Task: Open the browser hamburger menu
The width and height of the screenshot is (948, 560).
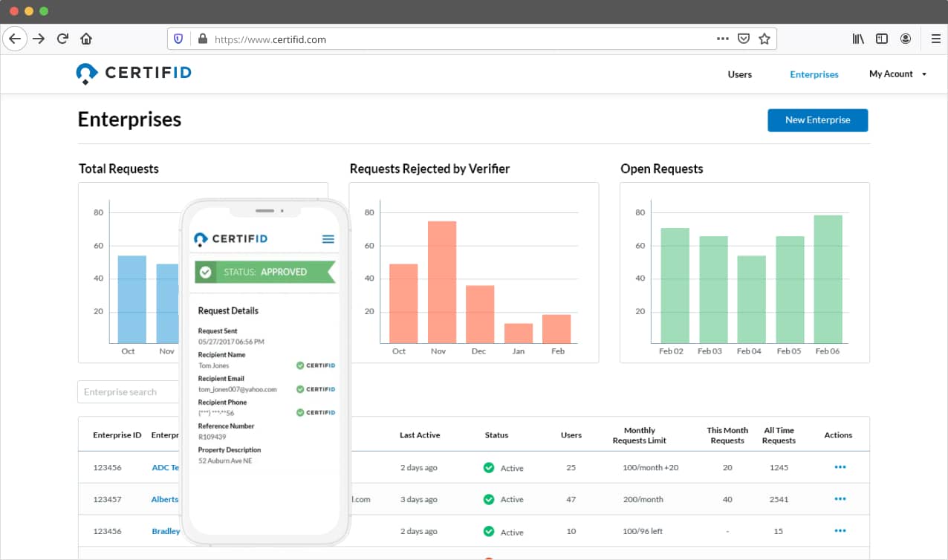Action: point(936,39)
